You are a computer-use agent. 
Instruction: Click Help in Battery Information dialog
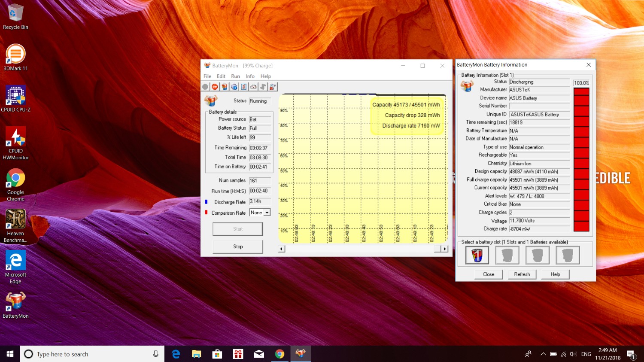pos(556,274)
